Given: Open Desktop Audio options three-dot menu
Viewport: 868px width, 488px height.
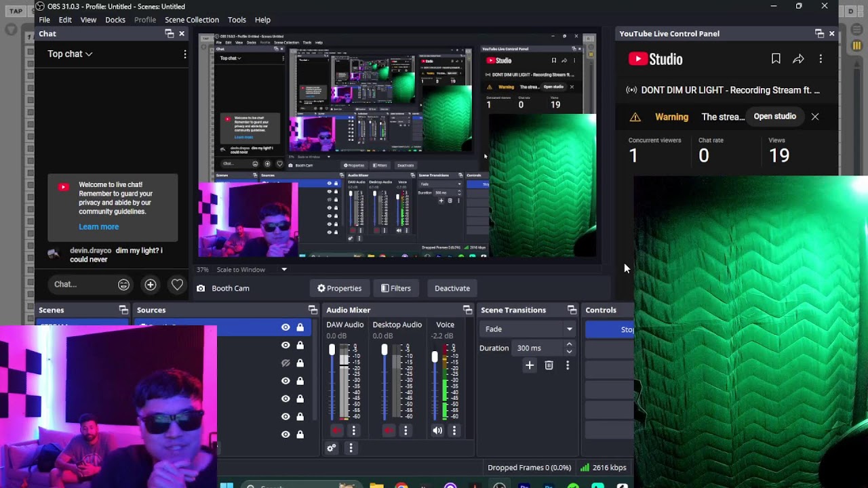Looking at the screenshot, I should [x=406, y=430].
